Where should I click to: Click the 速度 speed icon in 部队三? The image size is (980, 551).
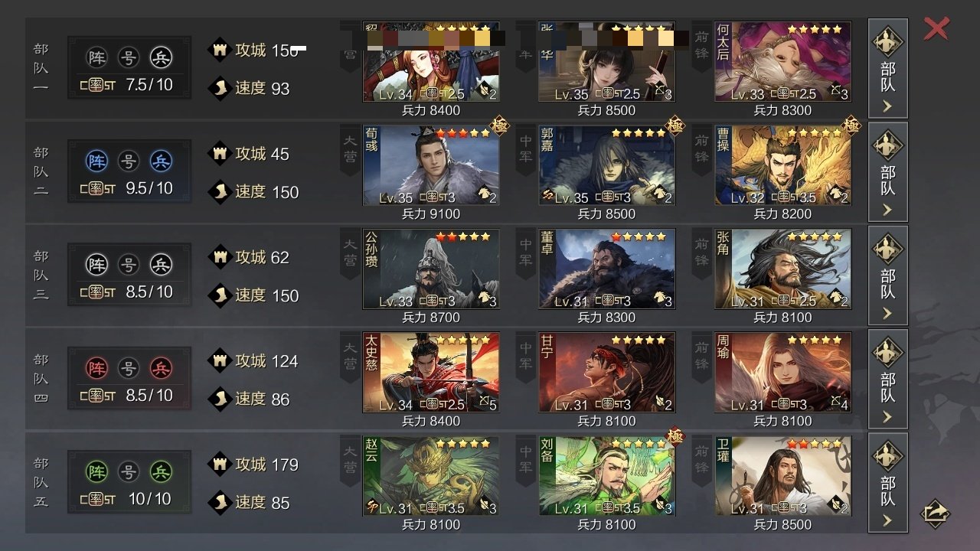click(220, 295)
